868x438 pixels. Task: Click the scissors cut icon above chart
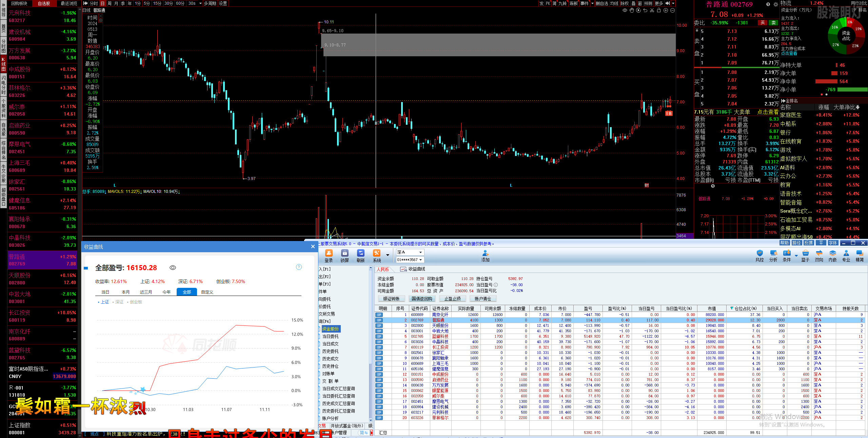pyautogui.click(x=652, y=11)
